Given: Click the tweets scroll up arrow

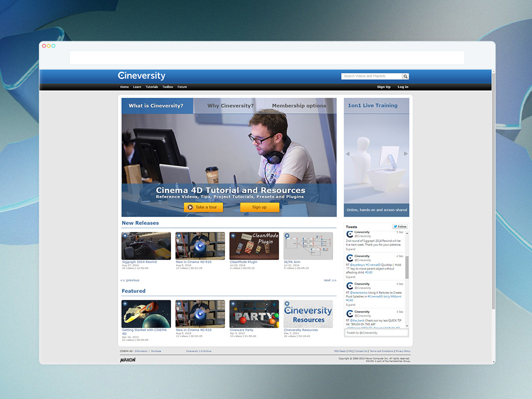Looking at the screenshot, I should (x=407, y=233).
